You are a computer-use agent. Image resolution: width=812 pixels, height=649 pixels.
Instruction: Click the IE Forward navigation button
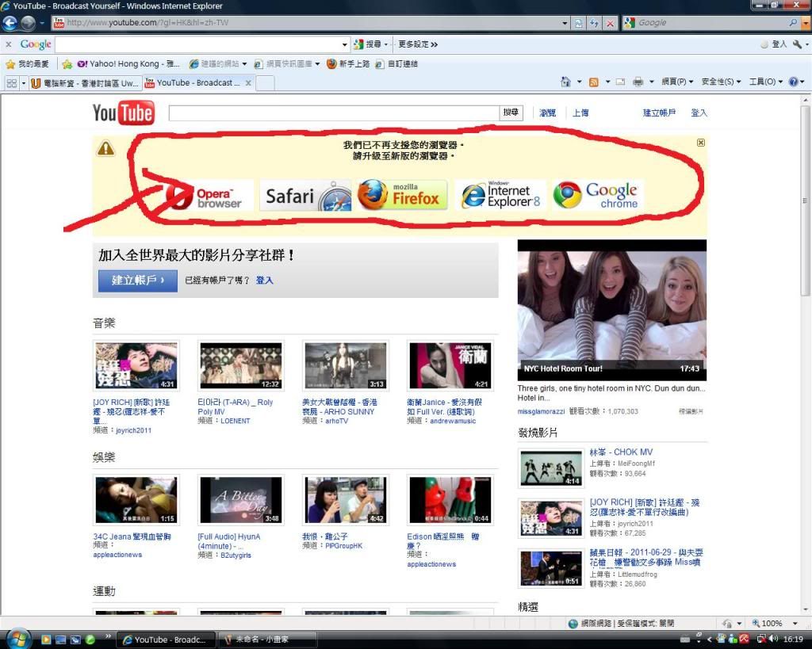[28, 23]
